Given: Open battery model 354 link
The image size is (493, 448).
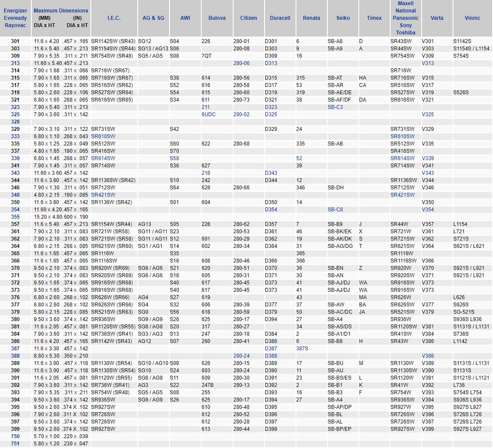Looking at the screenshot, I should (x=15, y=210).
